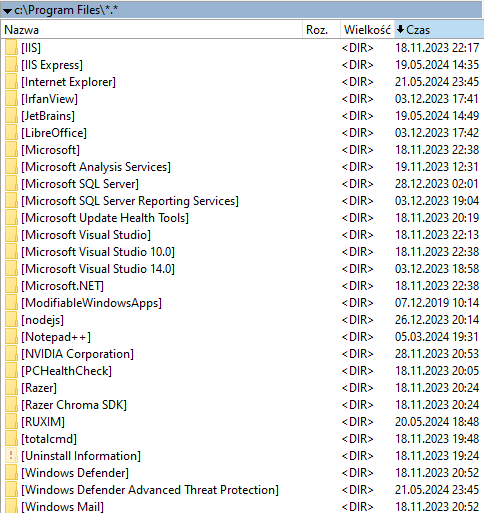Click the Razer Chroma SDK folder icon
This screenshot has height=513, width=484.
point(11,405)
